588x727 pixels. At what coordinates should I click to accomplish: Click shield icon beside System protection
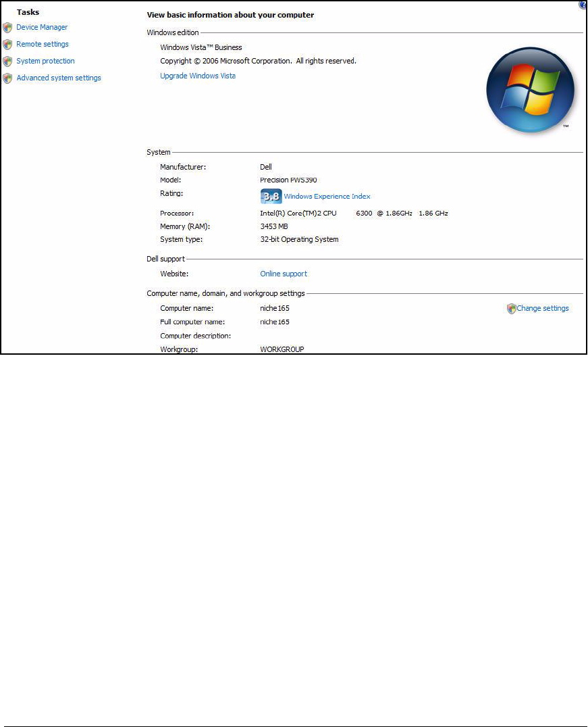(7, 61)
